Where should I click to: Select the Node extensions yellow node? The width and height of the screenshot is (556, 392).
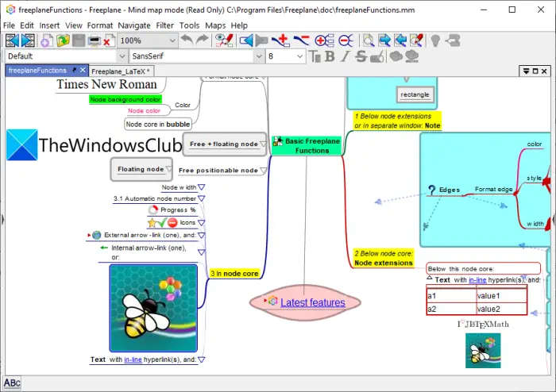pyautogui.click(x=384, y=258)
